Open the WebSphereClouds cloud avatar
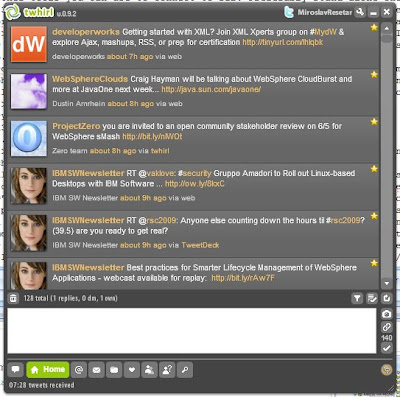Image resolution: width=400 pixels, height=397 pixels. point(29,91)
